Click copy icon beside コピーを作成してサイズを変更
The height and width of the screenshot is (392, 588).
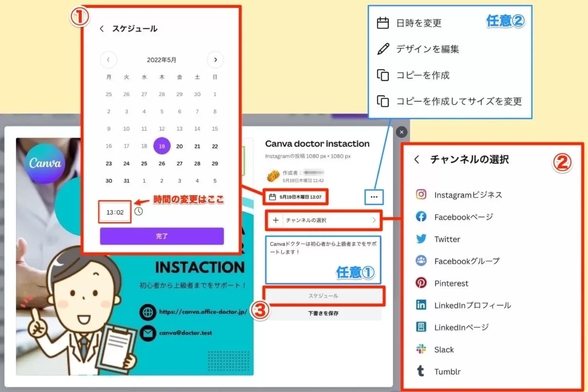point(383,101)
